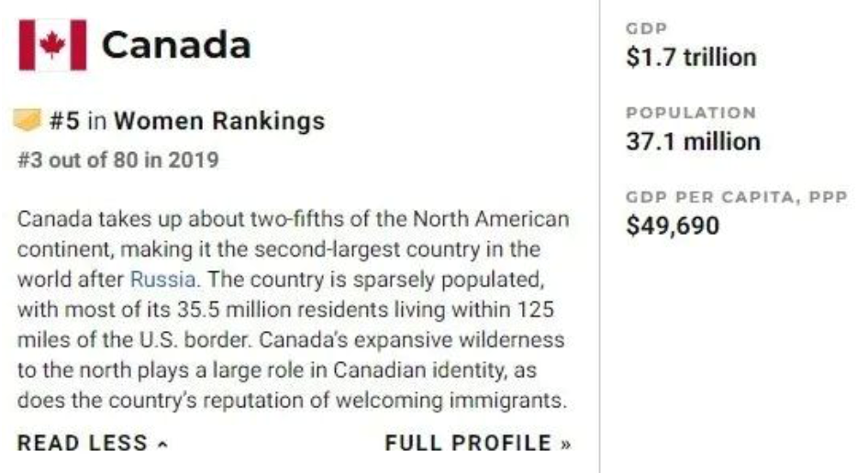This screenshot has width=868, height=473.
Task: Click the Canada country heading
Action: click(176, 45)
